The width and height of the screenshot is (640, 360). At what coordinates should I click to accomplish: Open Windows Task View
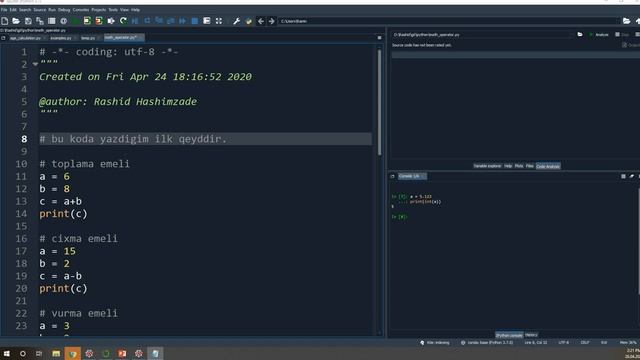[39, 353]
